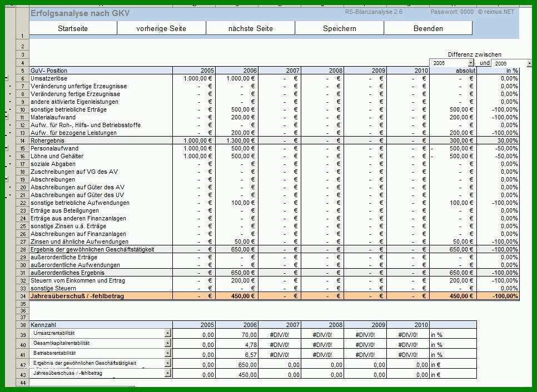
Task: Select the Rohergebnis label cell
Action: (101, 140)
